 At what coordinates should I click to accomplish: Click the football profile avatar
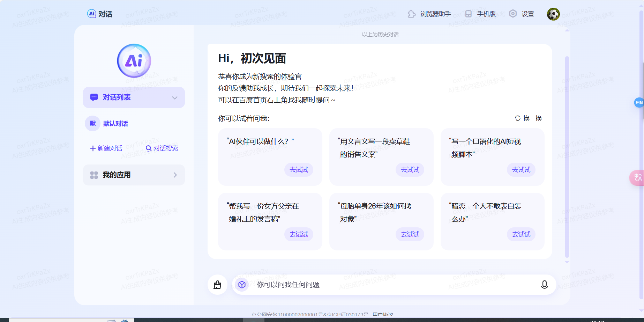point(553,14)
